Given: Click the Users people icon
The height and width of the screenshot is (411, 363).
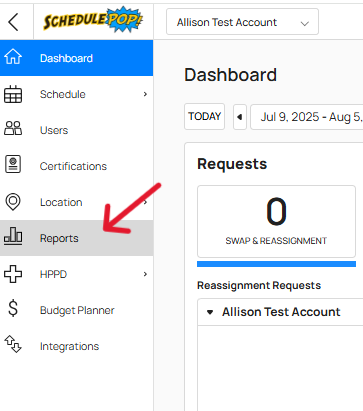Looking at the screenshot, I should (13, 128).
